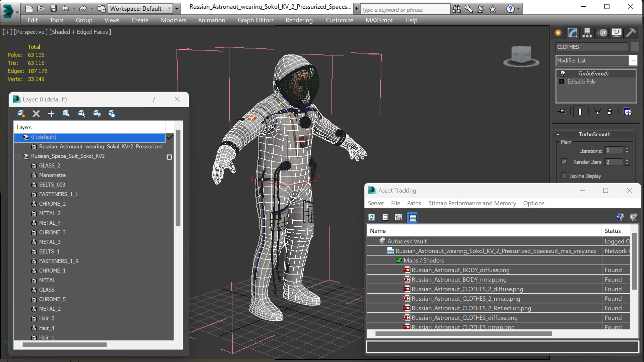
Task: Click the Layers column header
Action: click(x=90, y=128)
